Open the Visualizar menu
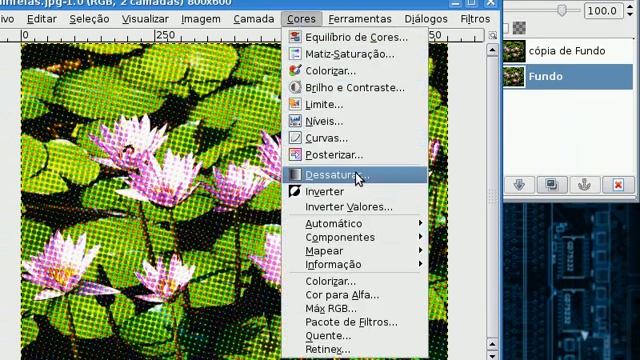Image resolution: width=640 pixels, height=360 pixels. pyautogui.click(x=145, y=19)
